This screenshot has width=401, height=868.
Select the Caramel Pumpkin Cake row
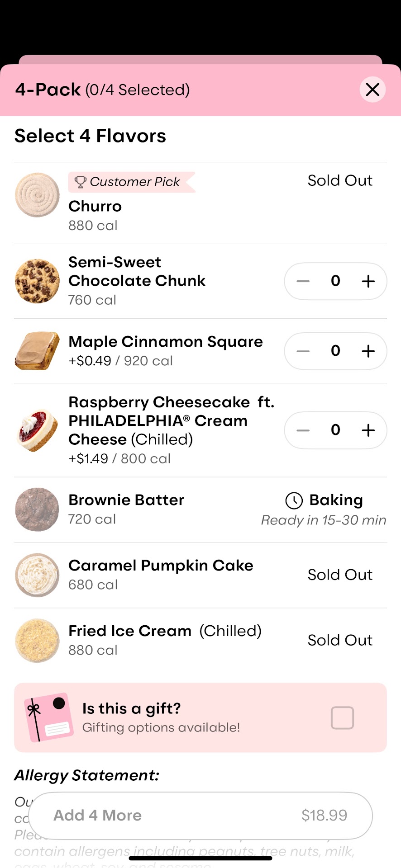click(x=161, y=575)
